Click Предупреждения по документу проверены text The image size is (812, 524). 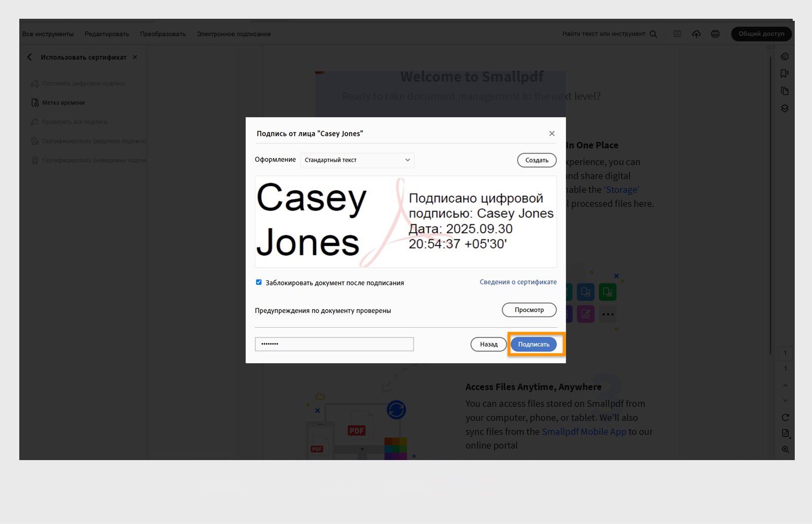(x=323, y=310)
